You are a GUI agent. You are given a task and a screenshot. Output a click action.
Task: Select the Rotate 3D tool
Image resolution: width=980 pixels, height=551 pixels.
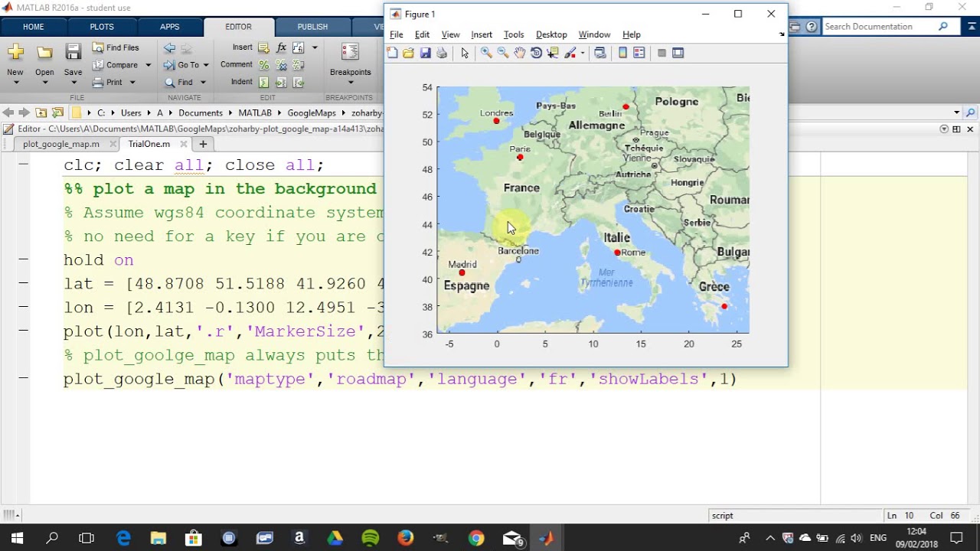(x=536, y=53)
